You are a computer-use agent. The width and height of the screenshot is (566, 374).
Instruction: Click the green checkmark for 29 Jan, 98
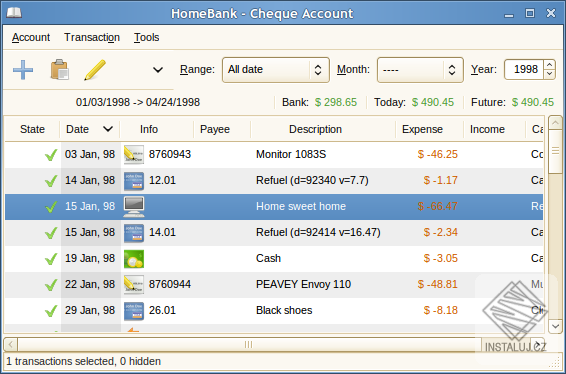pyautogui.click(x=51, y=310)
